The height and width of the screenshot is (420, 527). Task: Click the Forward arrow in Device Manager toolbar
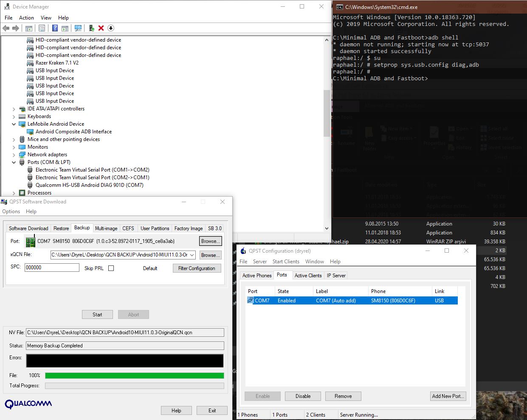[x=16, y=28]
